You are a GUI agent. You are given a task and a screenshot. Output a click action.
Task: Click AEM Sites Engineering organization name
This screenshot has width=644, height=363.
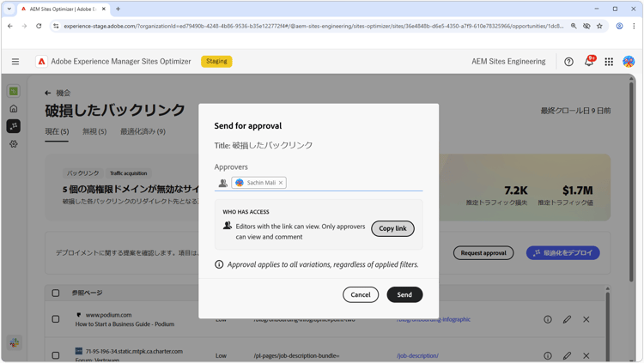(x=508, y=61)
